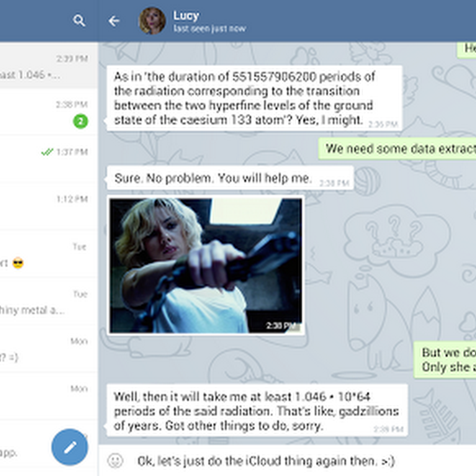
Task: Compose a new message with pencil button
Action: [x=70, y=447]
